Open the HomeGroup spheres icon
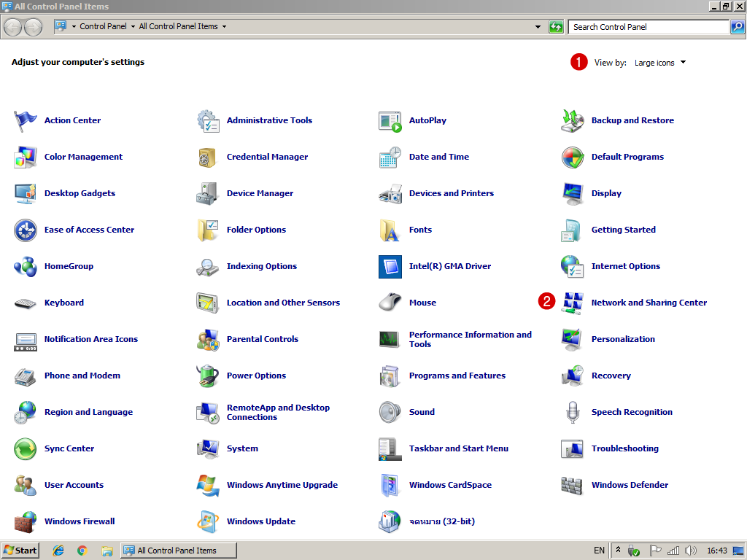747x560 pixels. point(26,267)
